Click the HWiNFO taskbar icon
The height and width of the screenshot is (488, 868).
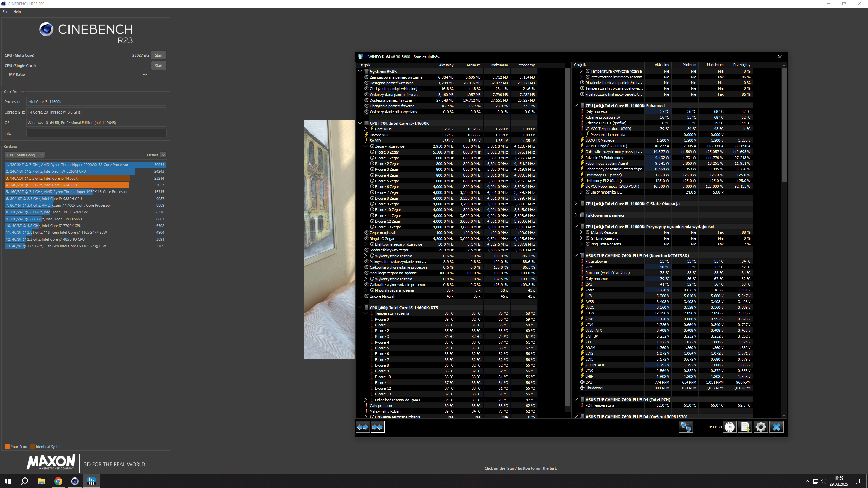click(x=91, y=481)
